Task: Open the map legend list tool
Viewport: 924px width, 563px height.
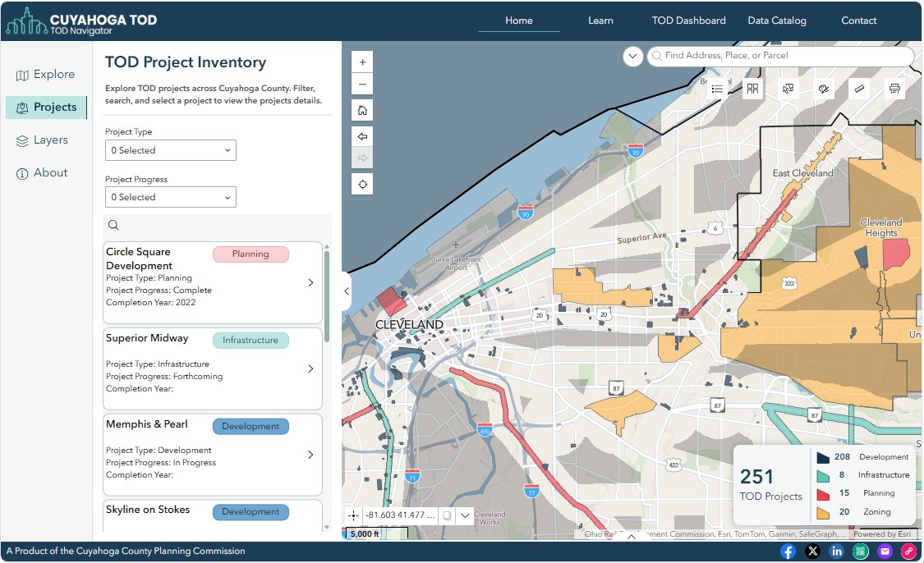Action: (x=717, y=89)
